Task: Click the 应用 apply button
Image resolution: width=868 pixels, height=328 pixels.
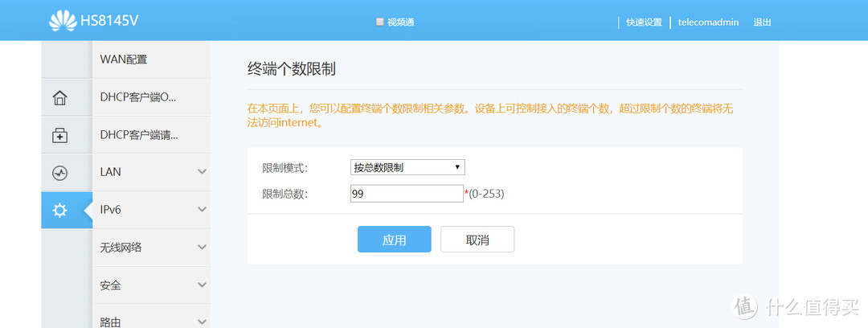Action: click(394, 240)
